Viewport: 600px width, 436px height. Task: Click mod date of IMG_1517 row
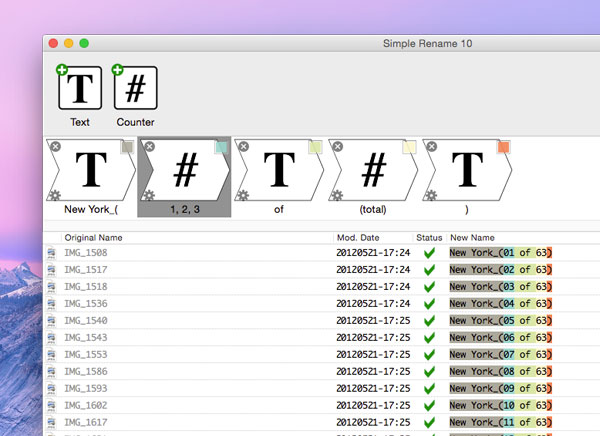(373, 269)
